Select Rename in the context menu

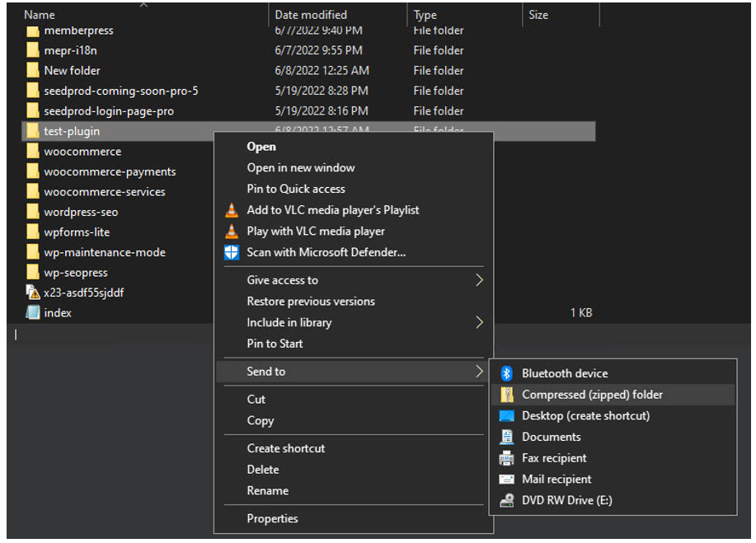tap(267, 490)
